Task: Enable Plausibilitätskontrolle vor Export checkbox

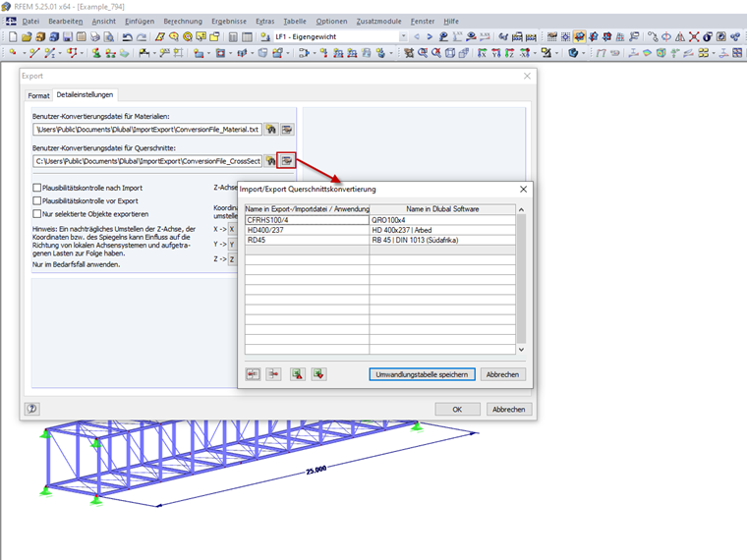Action: click(x=36, y=201)
